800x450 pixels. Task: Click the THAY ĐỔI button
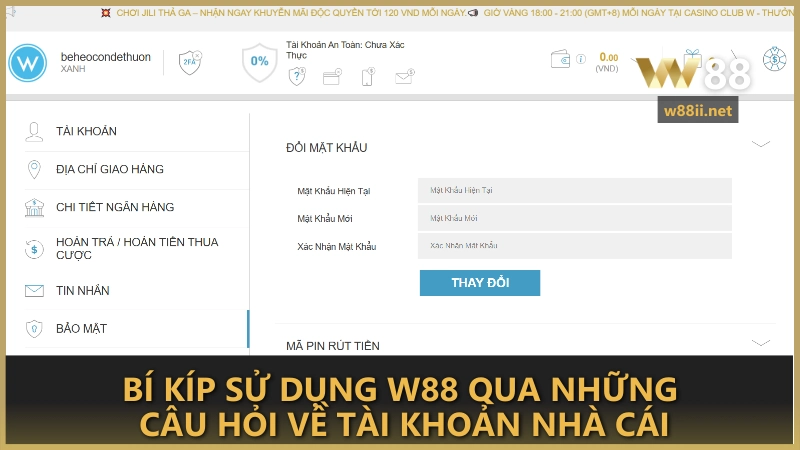pyautogui.click(x=480, y=283)
